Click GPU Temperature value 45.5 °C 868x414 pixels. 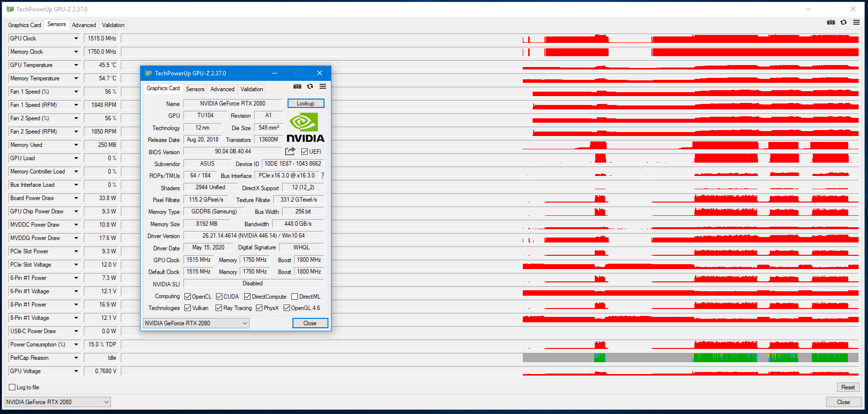click(x=101, y=65)
